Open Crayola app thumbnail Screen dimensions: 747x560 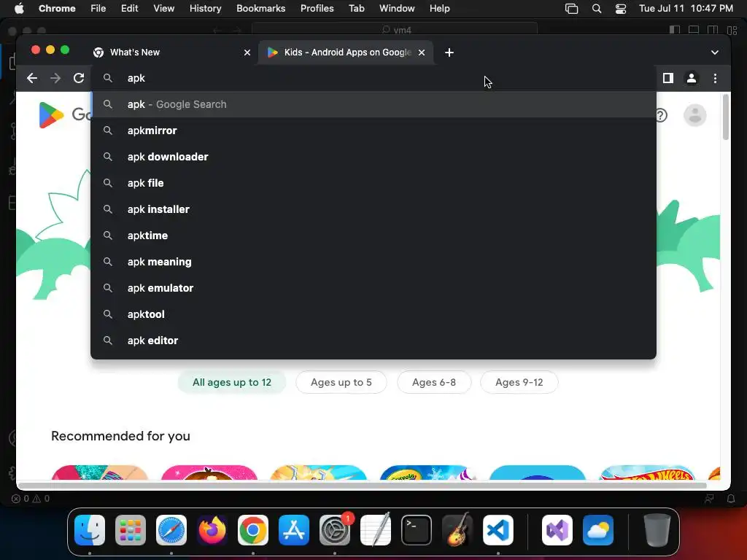click(427, 472)
